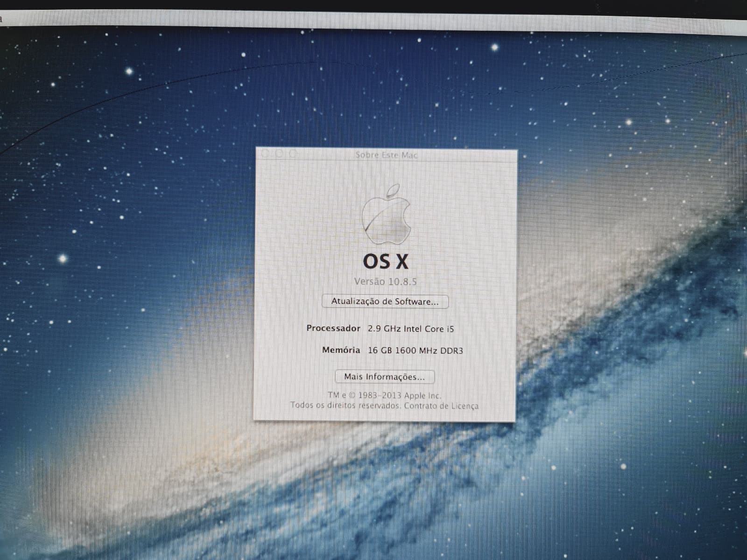
Task: Select the 2.9 GHz Intel Core i5 text
Action: 411,329
